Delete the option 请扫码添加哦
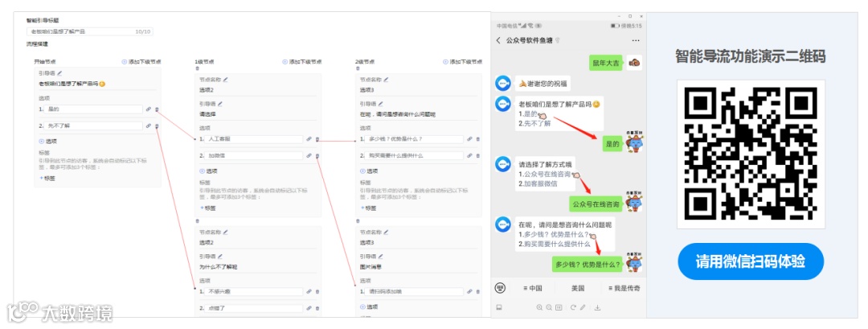 477,292
